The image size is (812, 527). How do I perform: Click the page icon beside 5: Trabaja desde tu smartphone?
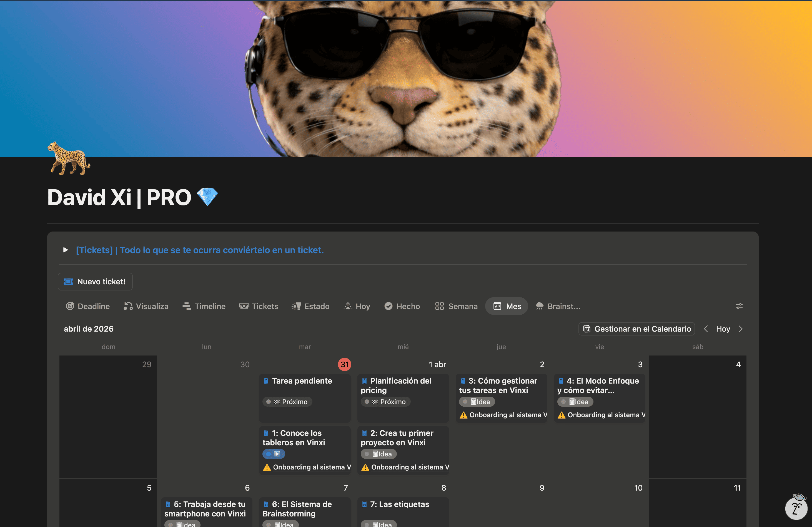168,504
